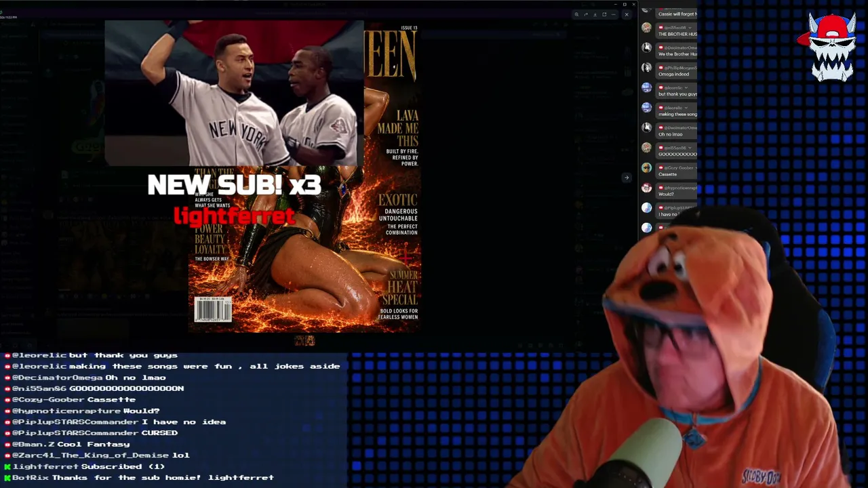Open image in new window icon
Screen dimensions: 868x488
point(604,14)
